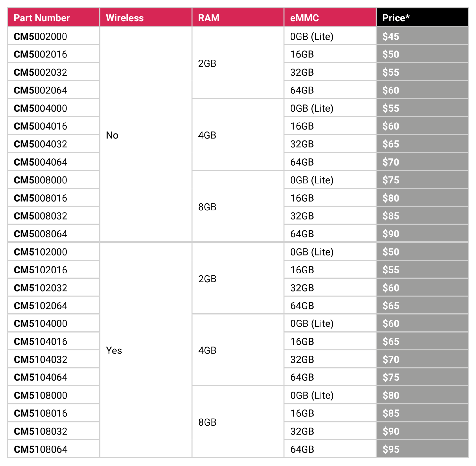476x466 pixels.
Task: Click the price cell in the CM5104064 row
Action: pos(391,377)
